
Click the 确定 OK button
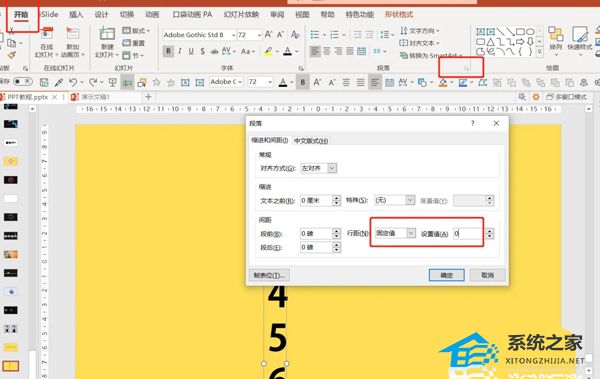click(447, 275)
